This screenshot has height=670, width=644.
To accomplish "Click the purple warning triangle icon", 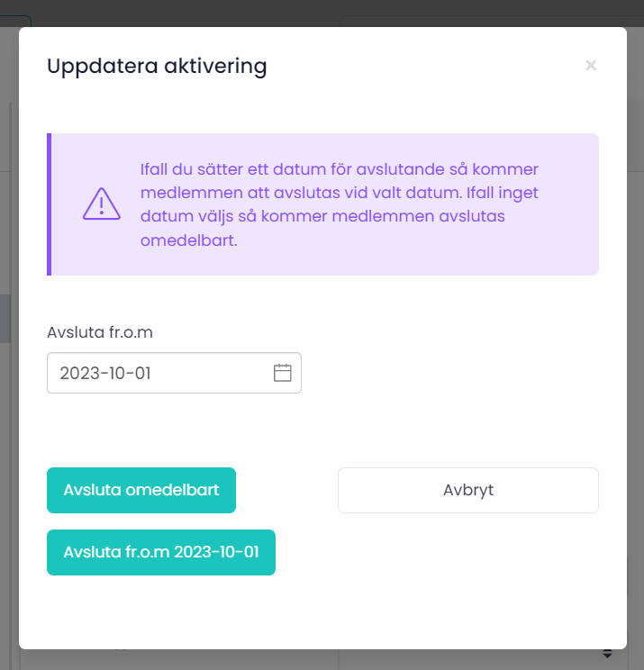I will tap(101, 204).
